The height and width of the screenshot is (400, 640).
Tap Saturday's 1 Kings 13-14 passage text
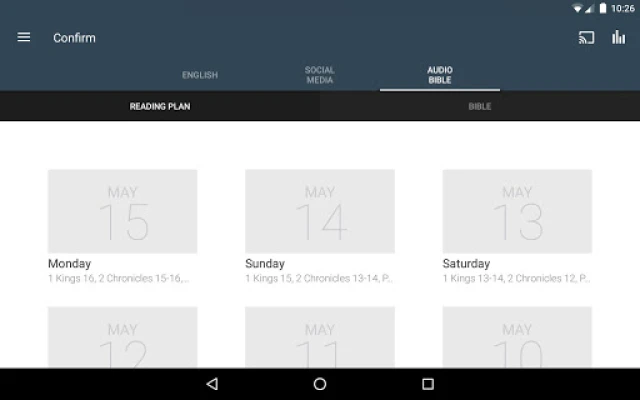(x=516, y=278)
